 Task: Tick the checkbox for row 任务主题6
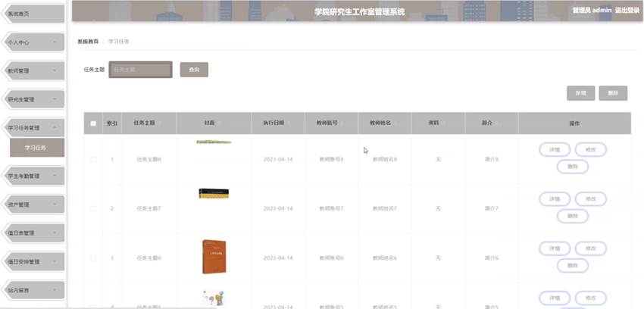93,257
